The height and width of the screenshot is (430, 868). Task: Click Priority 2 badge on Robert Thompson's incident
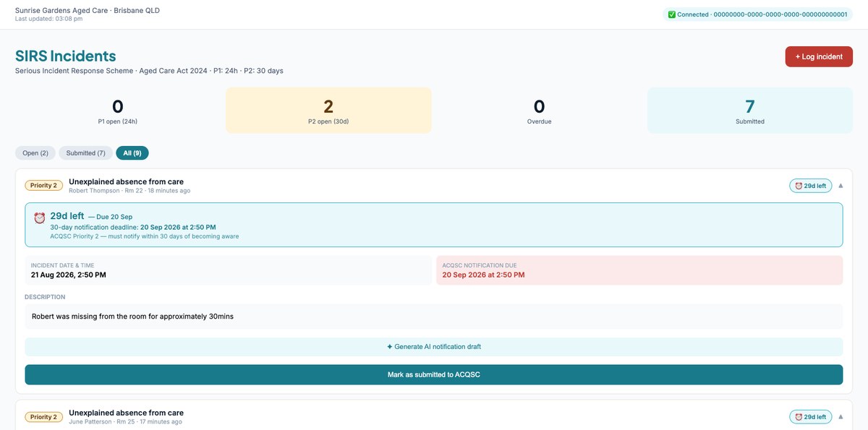point(43,186)
